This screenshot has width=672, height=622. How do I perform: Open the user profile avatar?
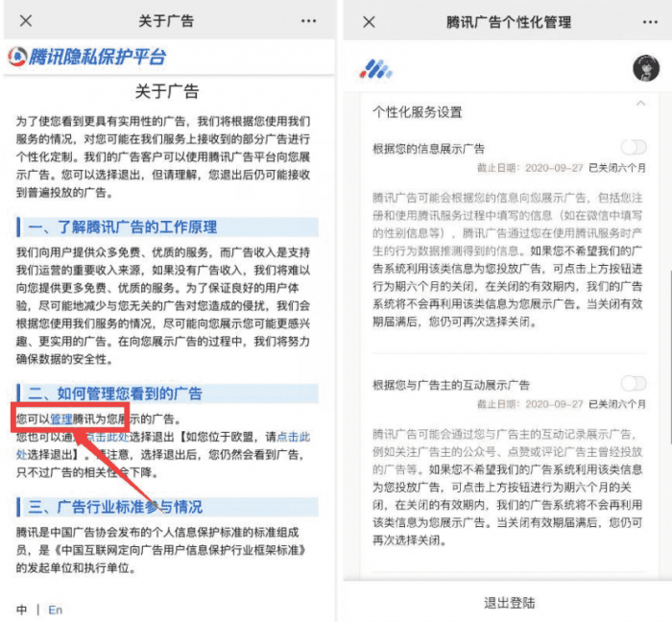click(645, 69)
